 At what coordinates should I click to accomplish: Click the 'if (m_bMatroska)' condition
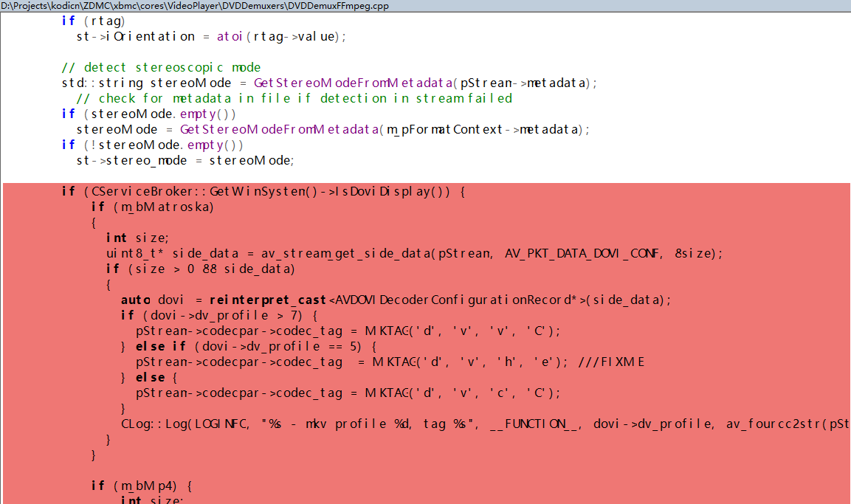pyautogui.click(x=153, y=207)
